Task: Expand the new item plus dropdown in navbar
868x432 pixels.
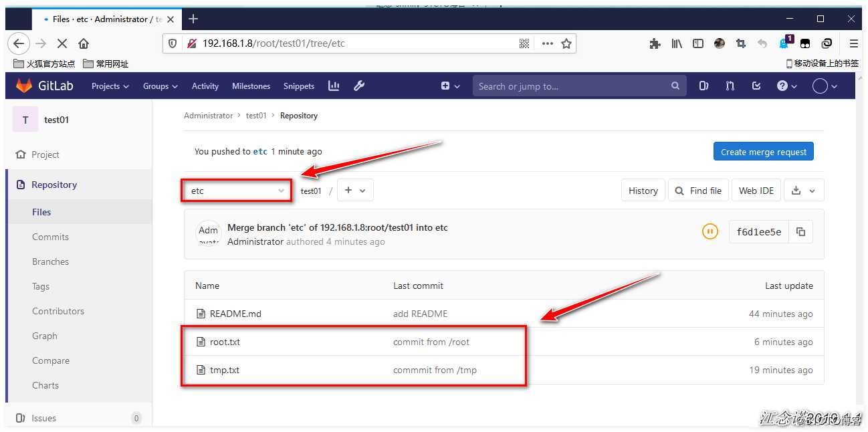Action: click(x=450, y=86)
